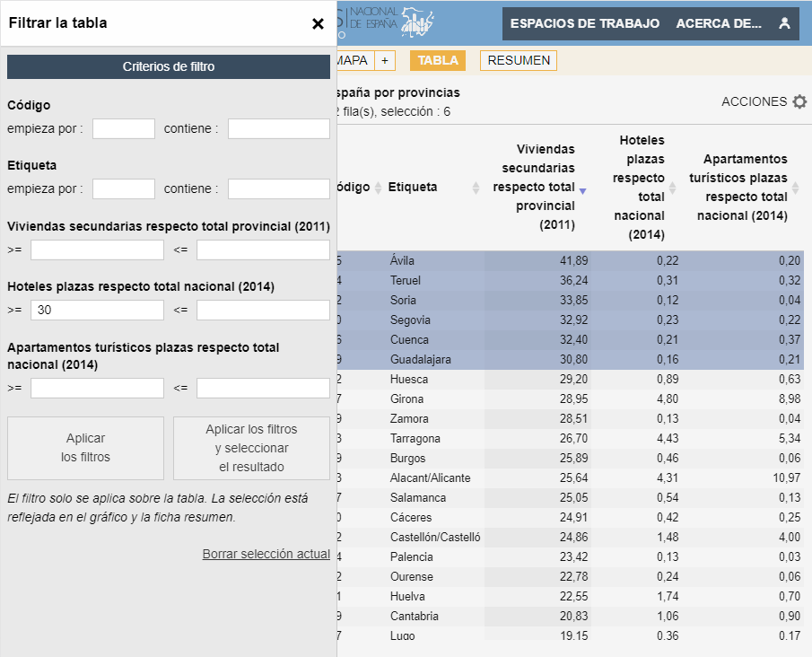
Task: Click the Etiqueta column header
Action: 413,187
